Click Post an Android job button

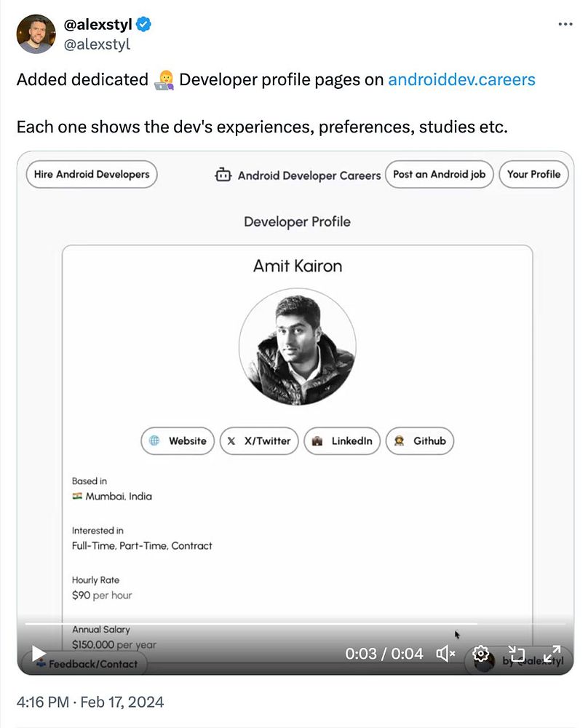(439, 174)
